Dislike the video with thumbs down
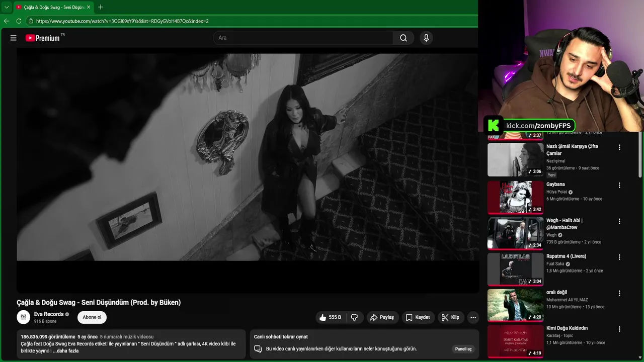644x362 pixels. (354, 317)
